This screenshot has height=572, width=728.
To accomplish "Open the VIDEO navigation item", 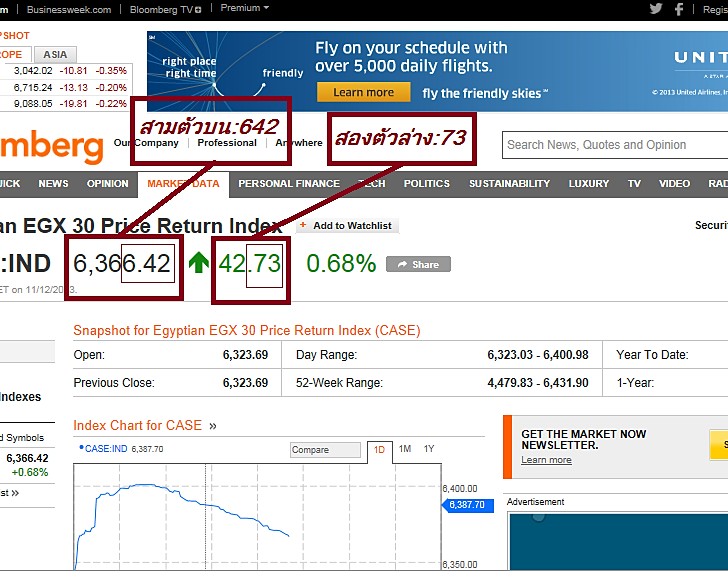I will coord(674,184).
